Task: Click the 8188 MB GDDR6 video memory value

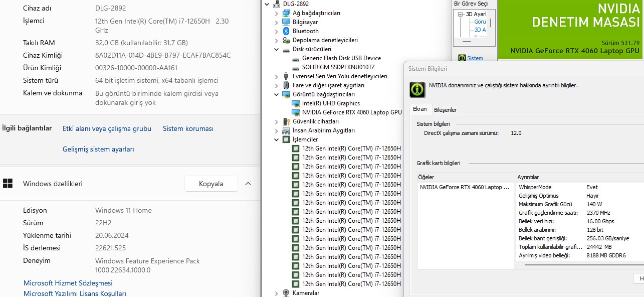Action: pos(606,255)
